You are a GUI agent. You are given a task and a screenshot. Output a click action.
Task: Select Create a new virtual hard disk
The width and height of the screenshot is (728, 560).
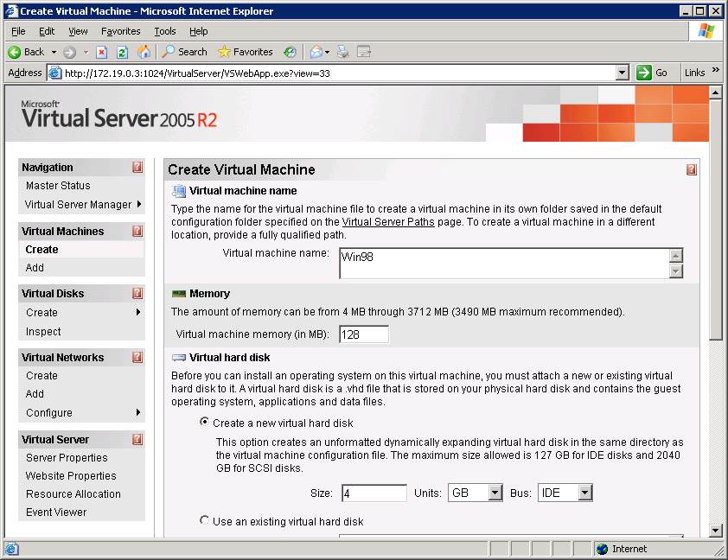(204, 422)
